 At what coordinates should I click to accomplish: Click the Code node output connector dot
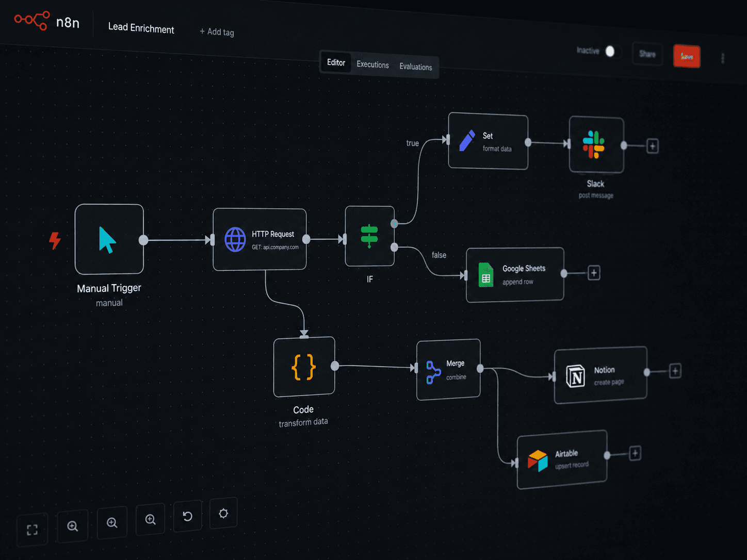[335, 366]
